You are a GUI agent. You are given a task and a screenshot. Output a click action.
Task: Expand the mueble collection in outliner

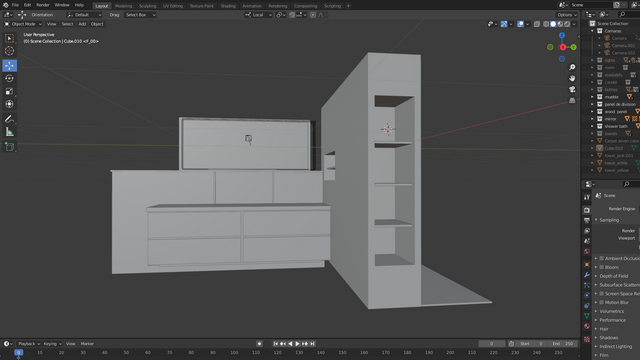click(x=593, y=97)
